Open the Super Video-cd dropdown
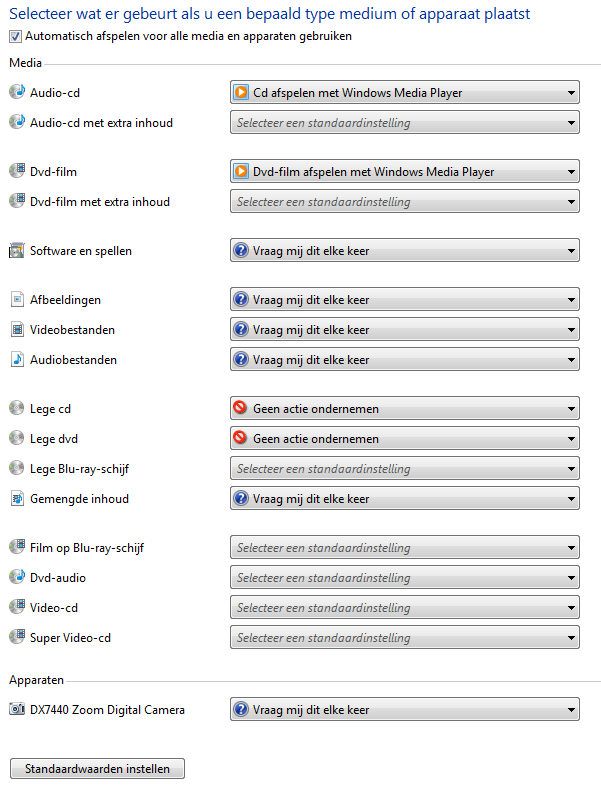The width and height of the screenshot is (601, 791). point(405,638)
